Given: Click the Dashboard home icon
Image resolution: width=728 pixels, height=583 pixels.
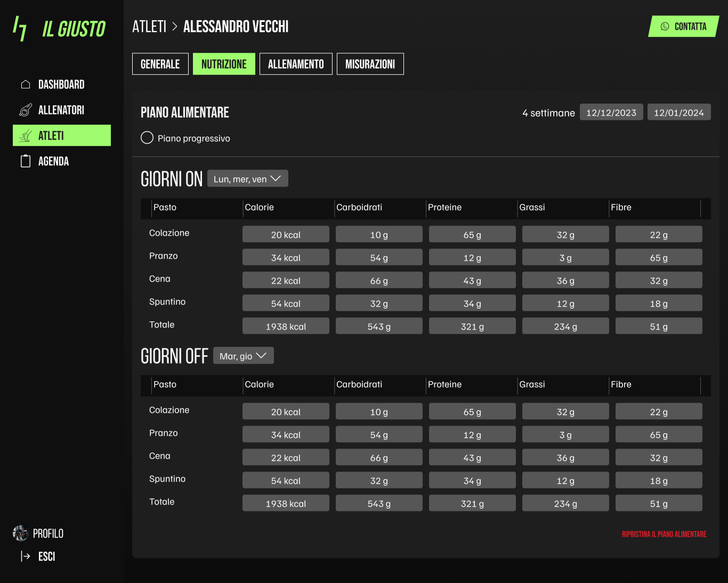Looking at the screenshot, I should point(25,84).
